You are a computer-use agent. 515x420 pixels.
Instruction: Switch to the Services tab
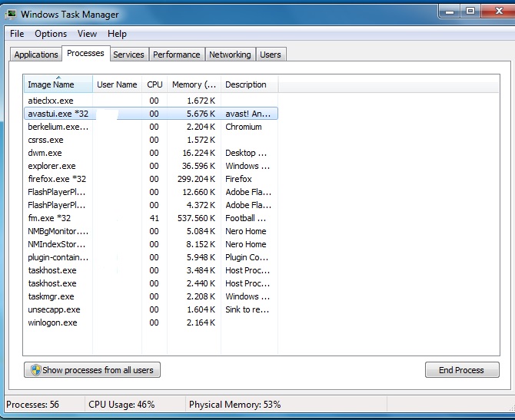tap(128, 55)
